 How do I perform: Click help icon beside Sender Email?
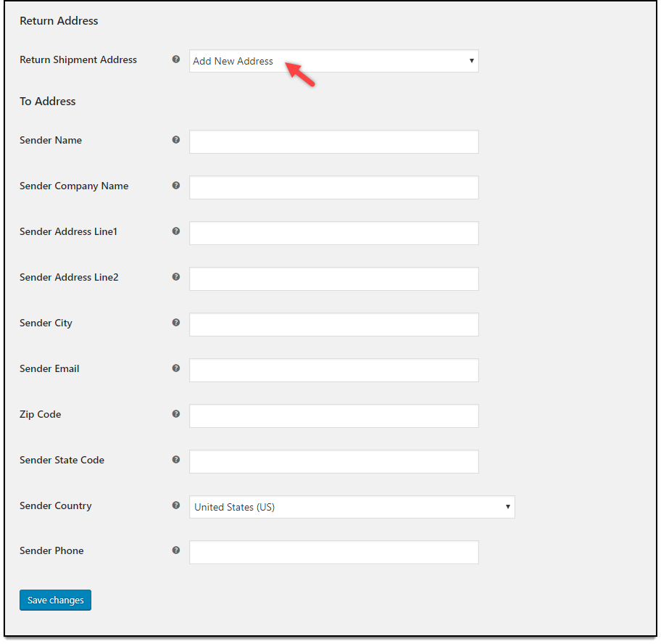(176, 368)
